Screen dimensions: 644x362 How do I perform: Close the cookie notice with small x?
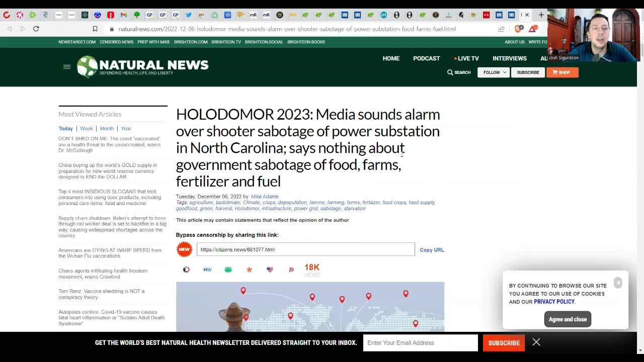(618, 283)
